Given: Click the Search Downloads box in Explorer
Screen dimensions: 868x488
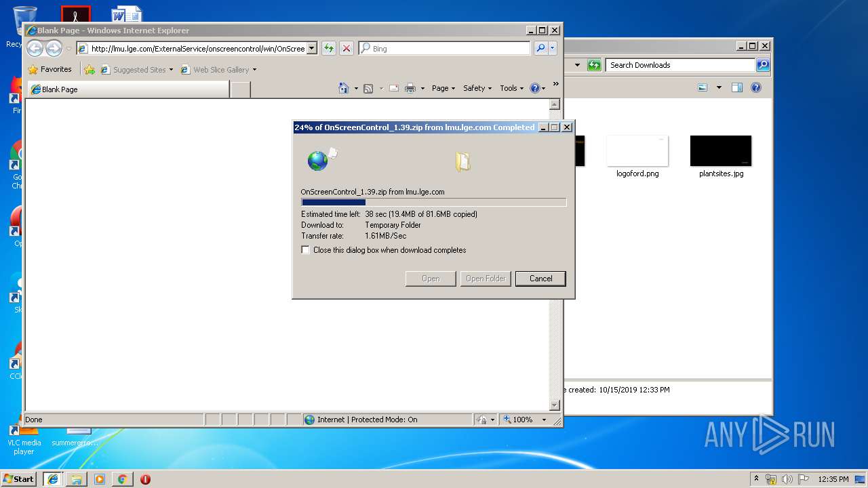Looking at the screenshot, I should [x=680, y=65].
